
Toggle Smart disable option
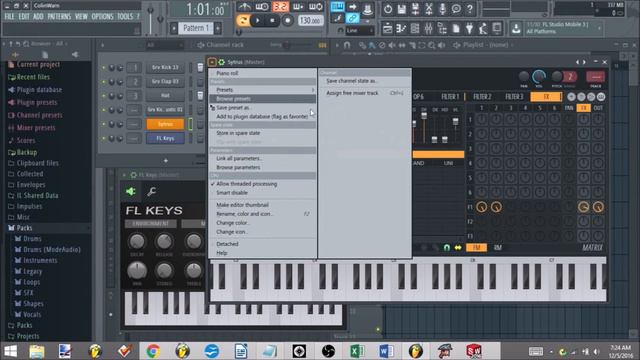point(262,193)
